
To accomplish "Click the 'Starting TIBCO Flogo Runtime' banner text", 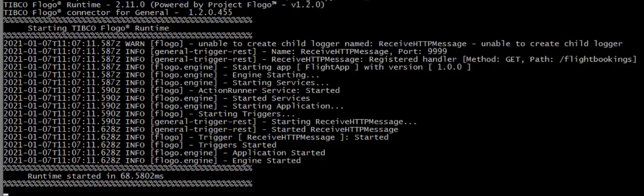I will [98, 28].
